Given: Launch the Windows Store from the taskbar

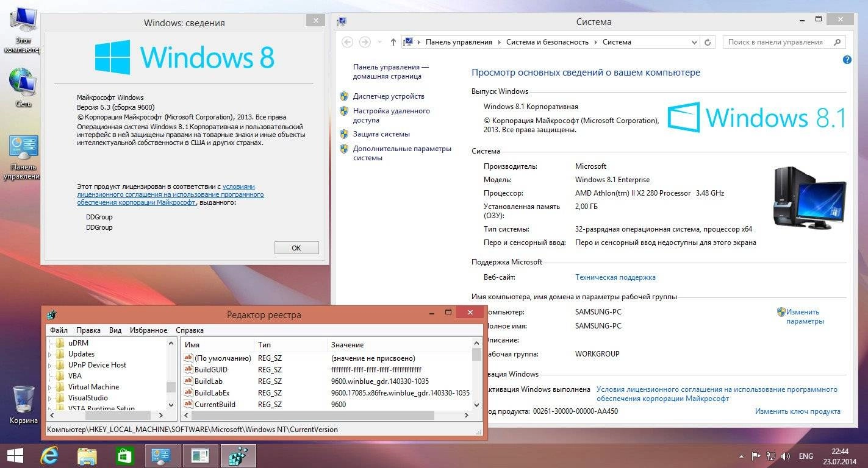Looking at the screenshot, I should [x=125, y=455].
